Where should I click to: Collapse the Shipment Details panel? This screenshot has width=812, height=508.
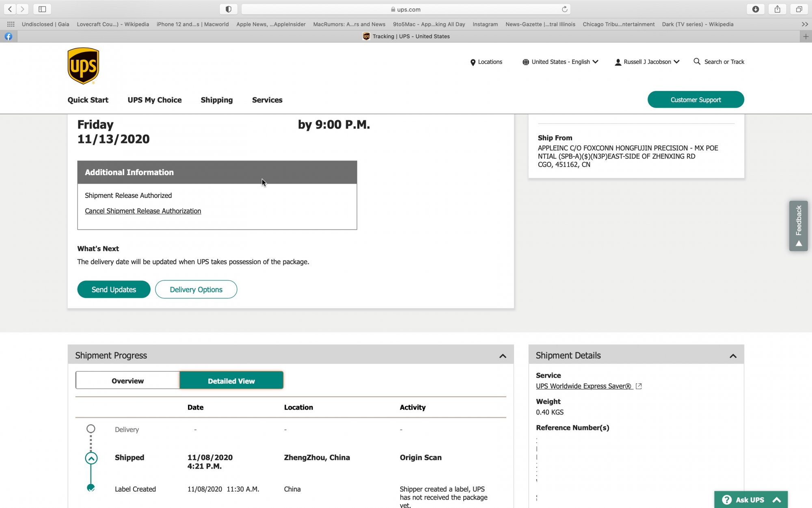733,356
